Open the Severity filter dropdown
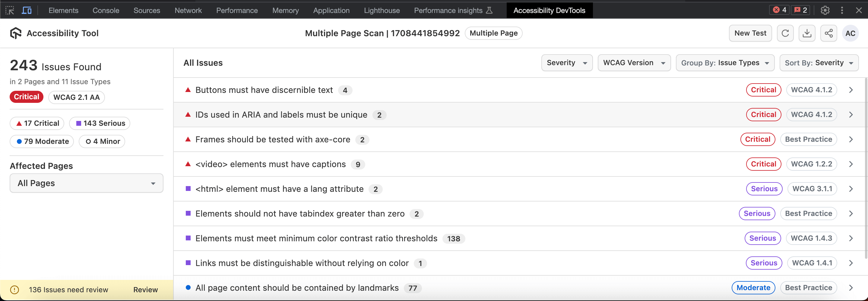Viewport: 868px width, 301px height. [567, 63]
